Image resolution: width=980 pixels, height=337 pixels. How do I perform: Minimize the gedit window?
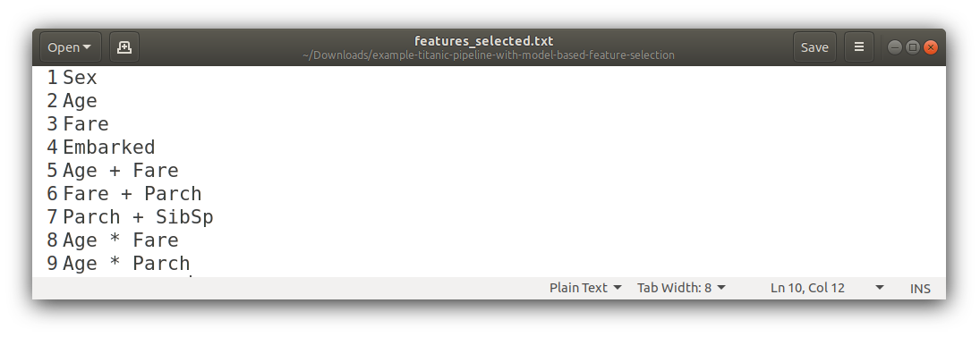point(894,46)
